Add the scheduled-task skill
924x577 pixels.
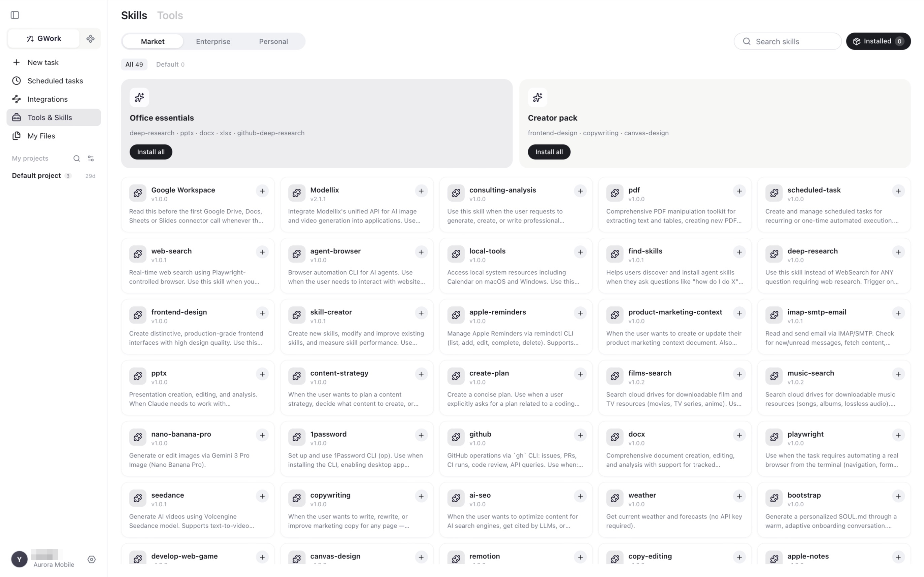898,191
